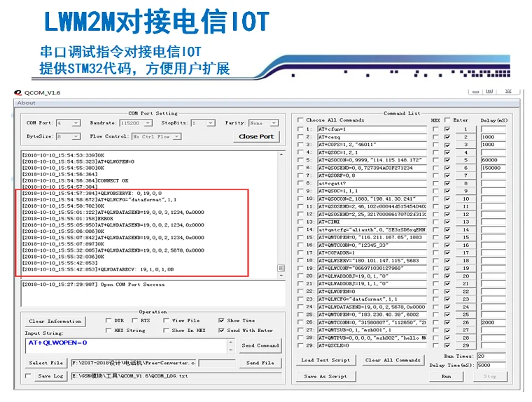The width and height of the screenshot is (532, 402).
Task: Disable the Show Time checkbox
Action: tap(221, 320)
